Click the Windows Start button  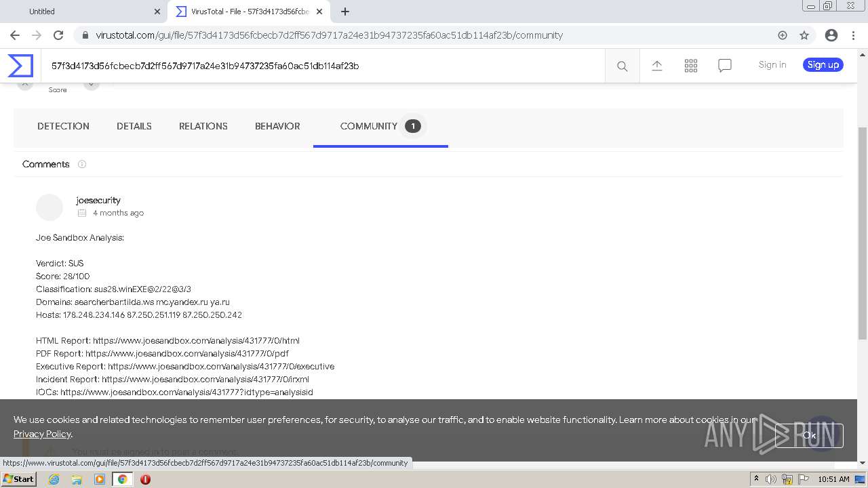[x=18, y=479]
